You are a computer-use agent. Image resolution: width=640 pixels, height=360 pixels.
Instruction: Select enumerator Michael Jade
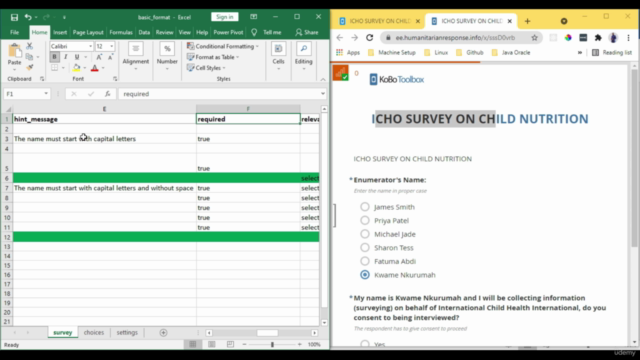(365, 234)
